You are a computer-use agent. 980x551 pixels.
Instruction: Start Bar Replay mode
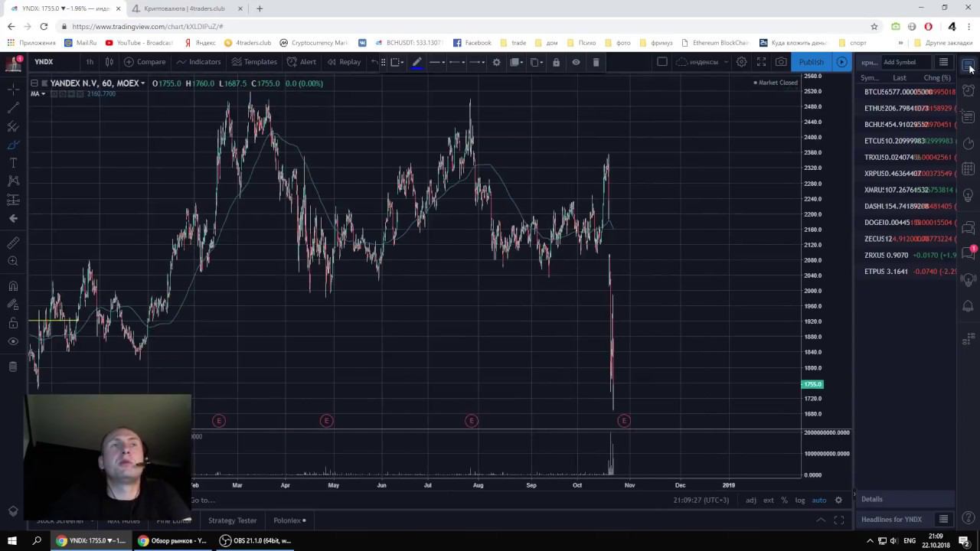[x=344, y=62]
